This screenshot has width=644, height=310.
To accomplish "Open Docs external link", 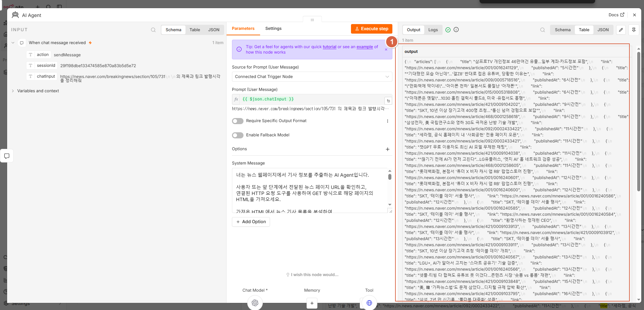I will coord(616,15).
